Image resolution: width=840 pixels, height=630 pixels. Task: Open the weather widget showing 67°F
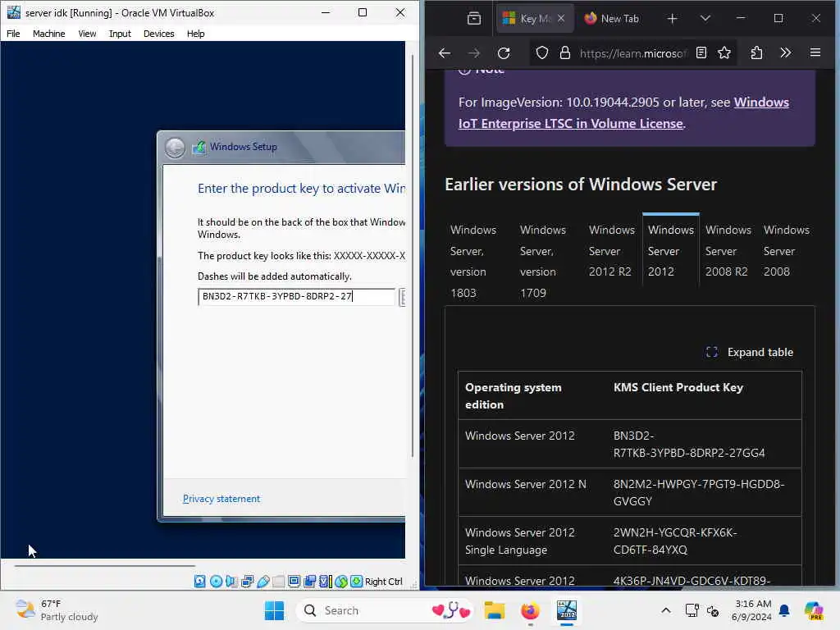pyautogui.click(x=57, y=610)
